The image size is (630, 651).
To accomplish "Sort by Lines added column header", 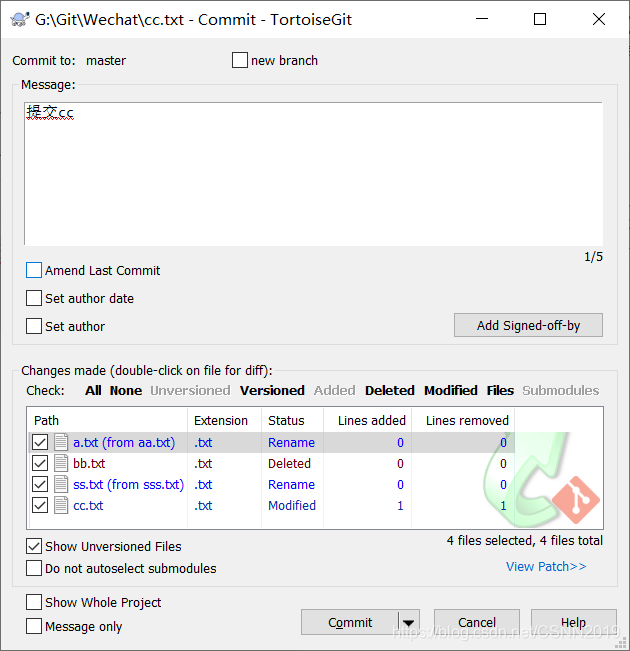I will 368,421.
